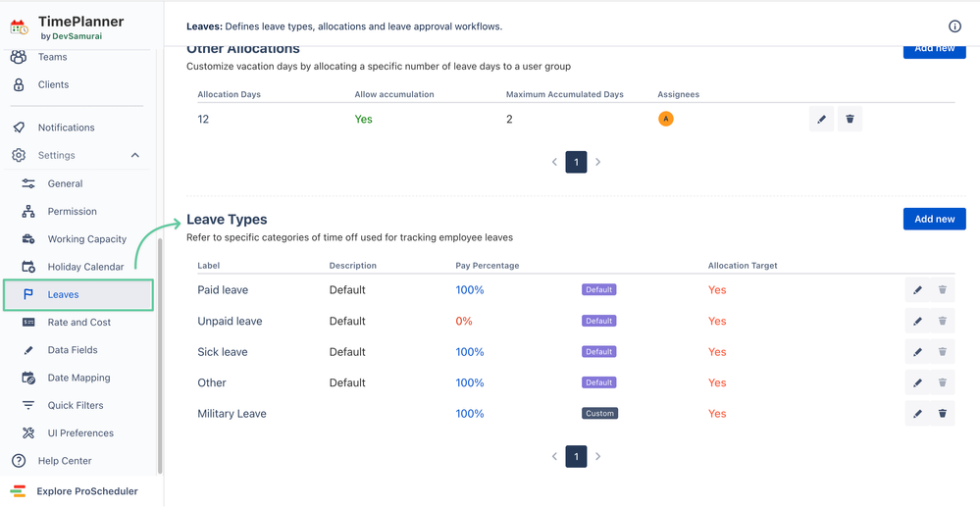Edit the Sick leave type

pyautogui.click(x=917, y=352)
